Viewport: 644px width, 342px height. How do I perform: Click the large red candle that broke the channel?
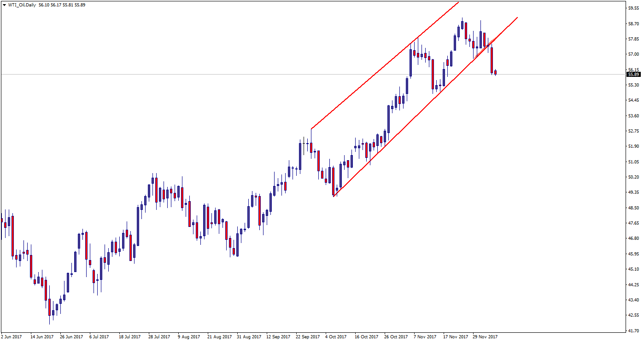point(492,60)
